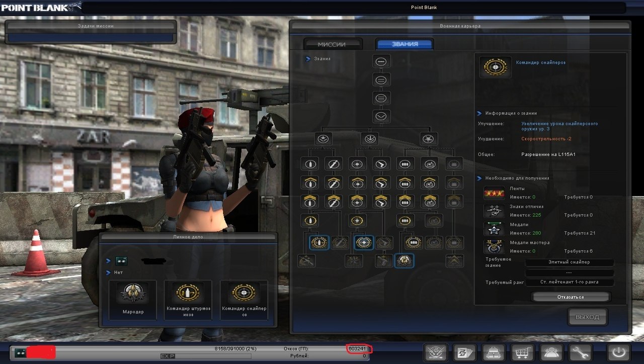Select the laurel three-rounds rank icon
644x364 pixels.
point(414,243)
